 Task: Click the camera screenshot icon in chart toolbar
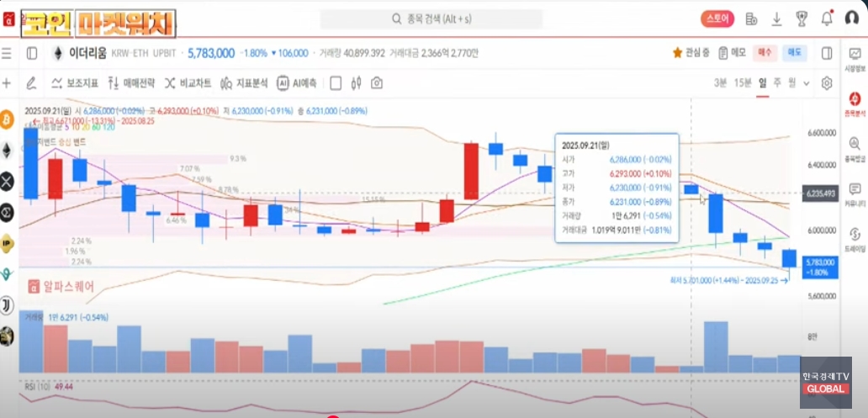[377, 83]
